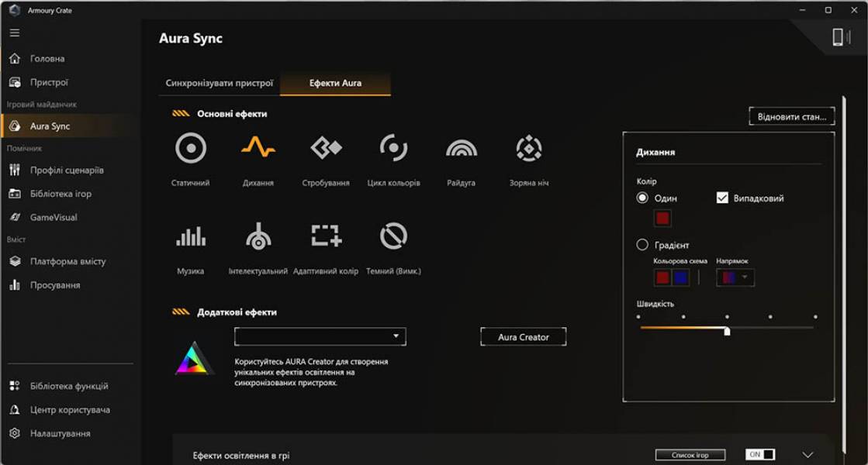This screenshot has height=465, width=868.
Task: Turn off lighting with Темний (Вимк.) icon
Action: coord(393,236)
